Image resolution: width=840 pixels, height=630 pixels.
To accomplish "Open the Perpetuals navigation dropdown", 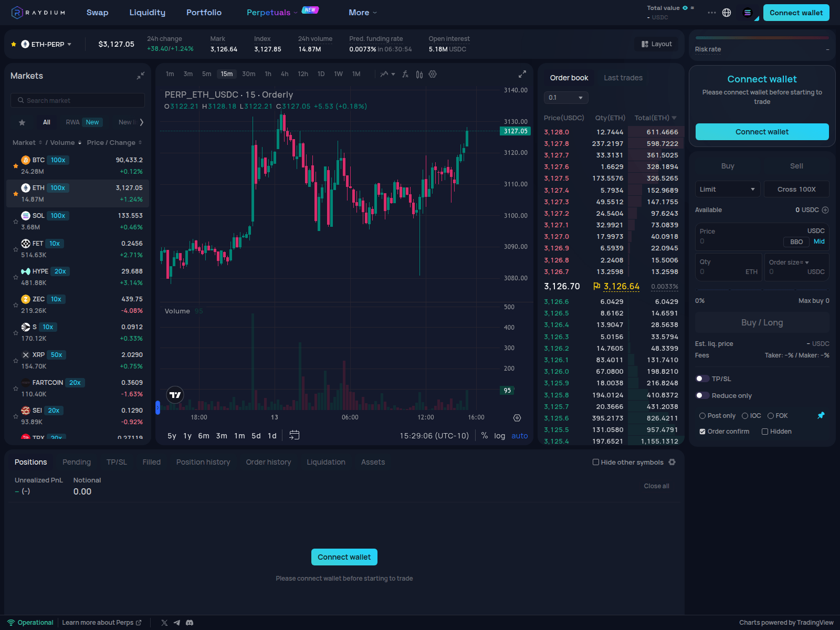I will (272, 13).
